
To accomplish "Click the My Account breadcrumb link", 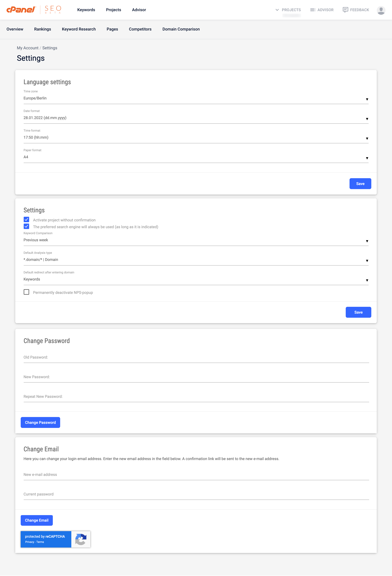I will pos(27,48).
